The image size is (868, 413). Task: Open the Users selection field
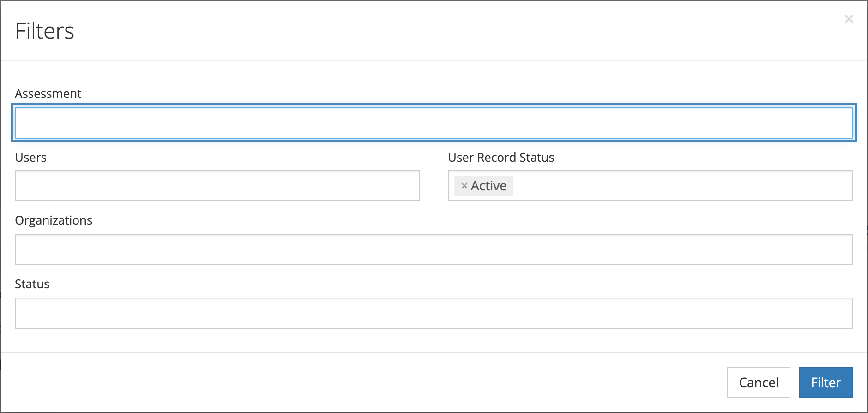pyautogui.click(x=217, y=186)
